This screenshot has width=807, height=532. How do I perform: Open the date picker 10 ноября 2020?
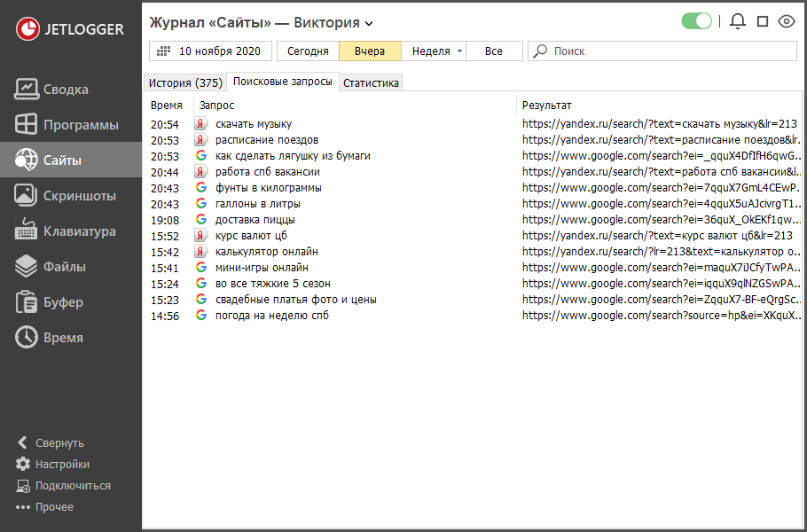pos(210,51)
